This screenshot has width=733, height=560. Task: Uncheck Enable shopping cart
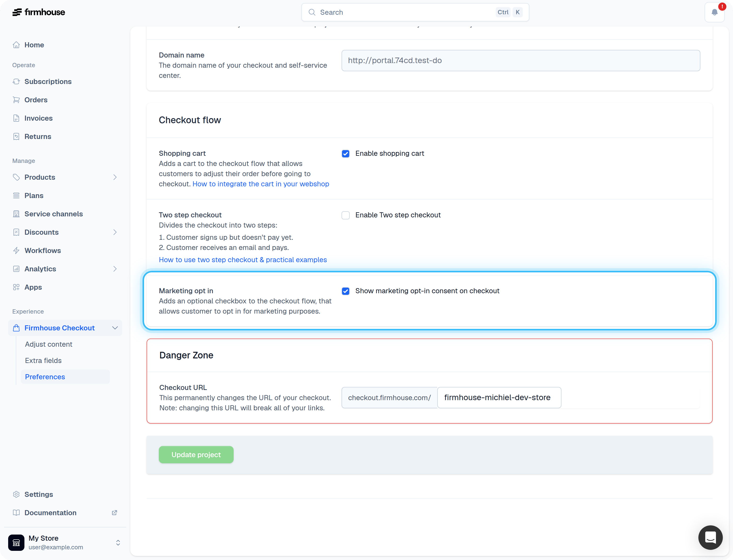pyautogui.click(x=346, y=154)
